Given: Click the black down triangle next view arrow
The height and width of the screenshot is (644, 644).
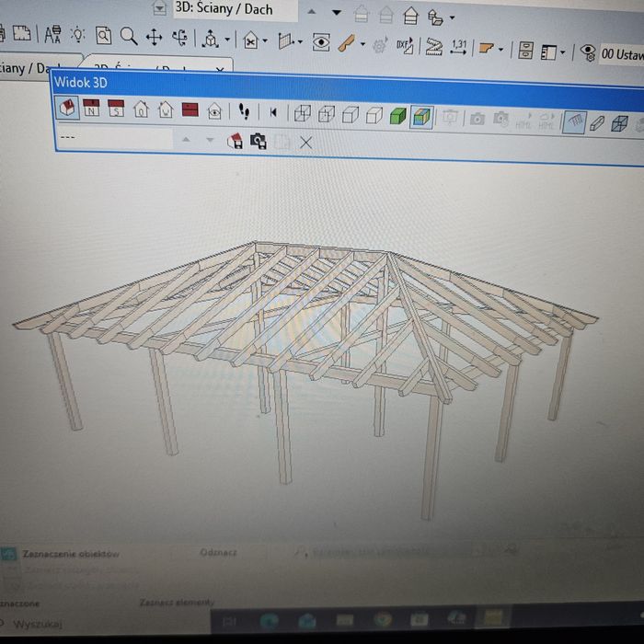Looking at the screenshot, I should 337,13.
